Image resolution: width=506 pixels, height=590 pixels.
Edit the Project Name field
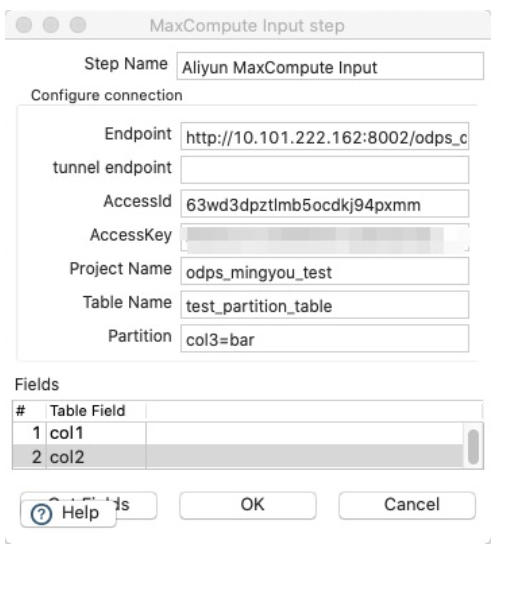pos(325,271)
